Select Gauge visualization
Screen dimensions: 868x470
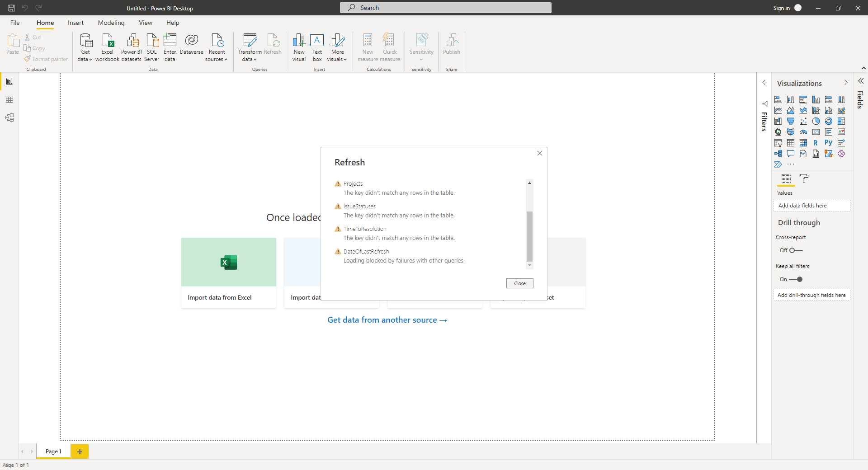803,132
